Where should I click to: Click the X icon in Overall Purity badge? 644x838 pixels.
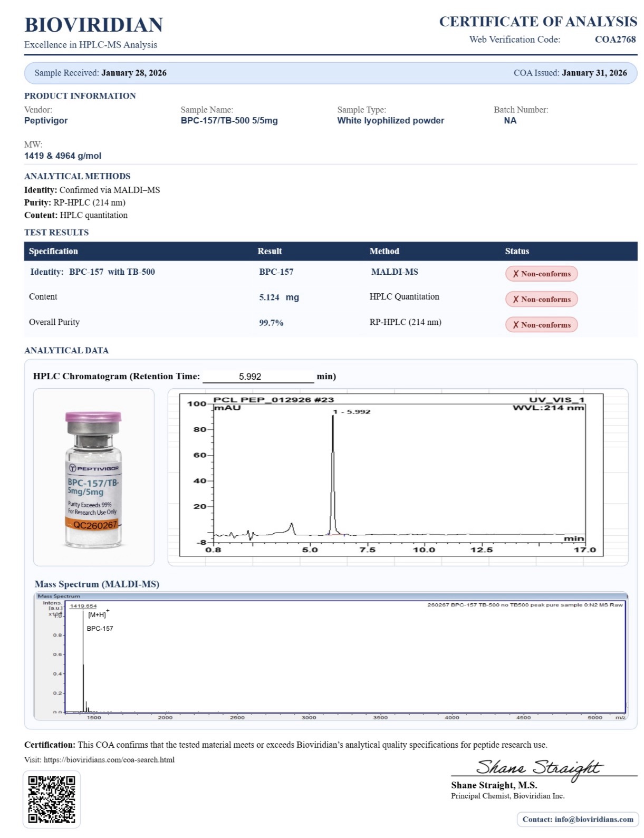516,325
